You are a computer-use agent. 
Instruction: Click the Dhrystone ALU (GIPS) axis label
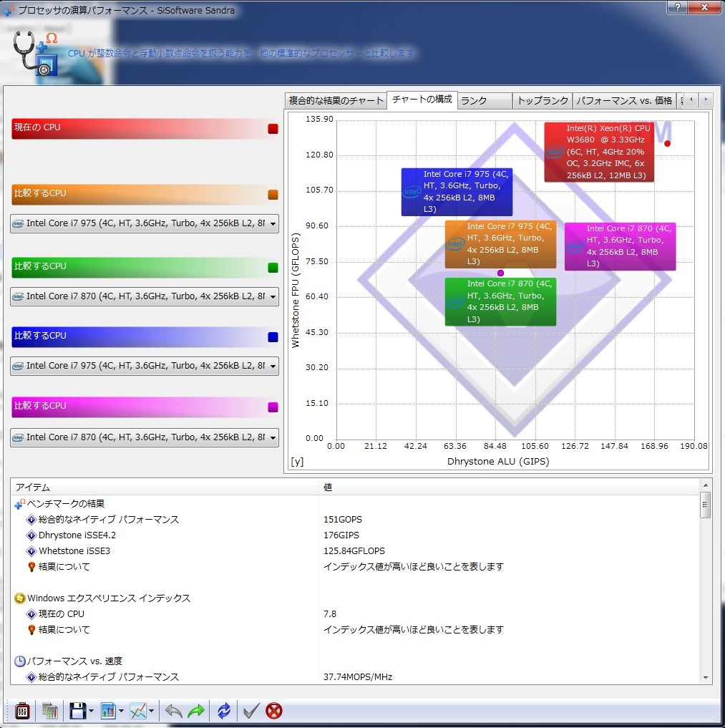click(x=498, y=462)
